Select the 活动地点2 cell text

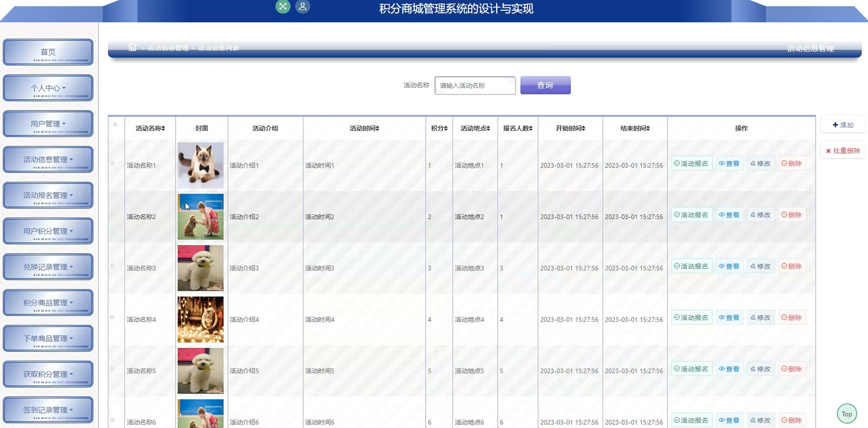pyautogui.click(x=469, y=216)
